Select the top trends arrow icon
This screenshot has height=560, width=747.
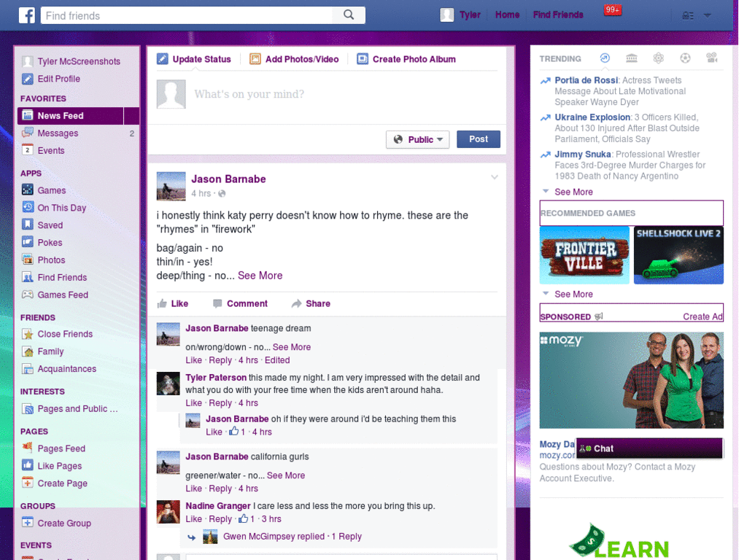pyautogui.click(x=605, y=58)
